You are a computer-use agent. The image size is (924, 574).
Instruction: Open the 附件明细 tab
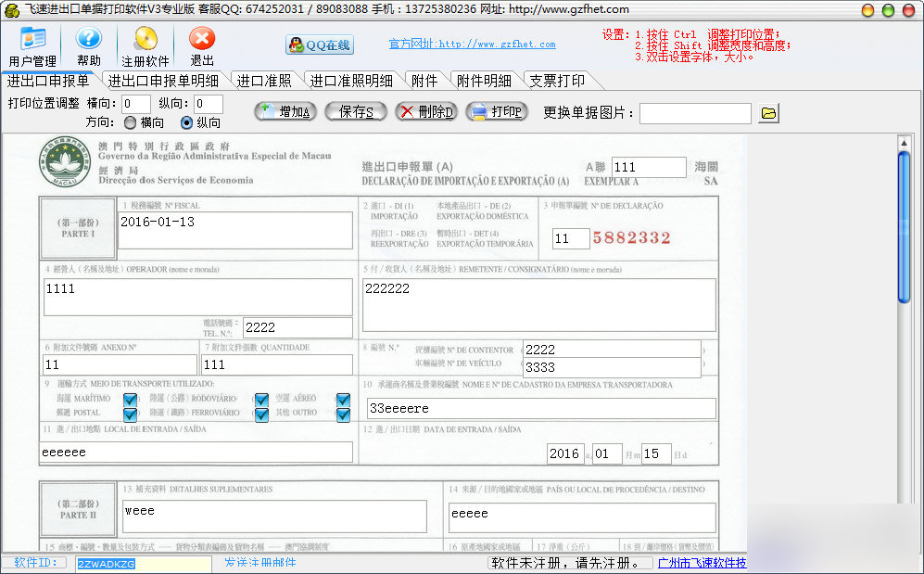(x=484, y=81)
